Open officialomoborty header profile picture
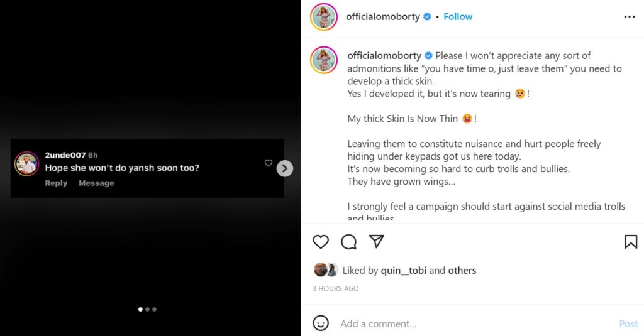 (x=324, y=17)
